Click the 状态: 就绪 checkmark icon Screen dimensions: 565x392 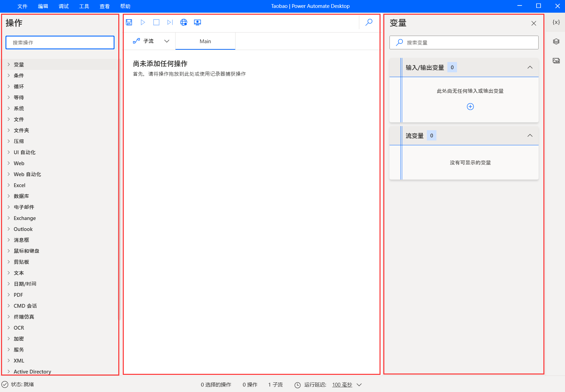5,384
